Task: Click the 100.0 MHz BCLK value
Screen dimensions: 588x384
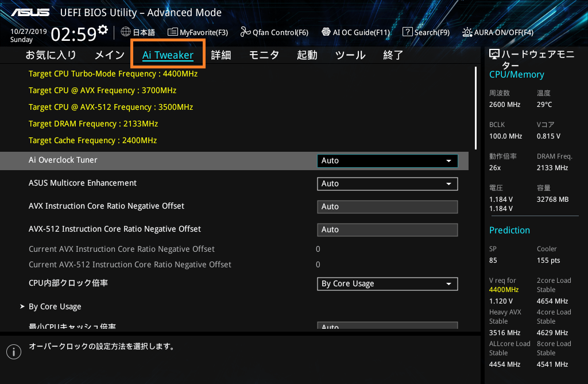Action: point(505,136)
